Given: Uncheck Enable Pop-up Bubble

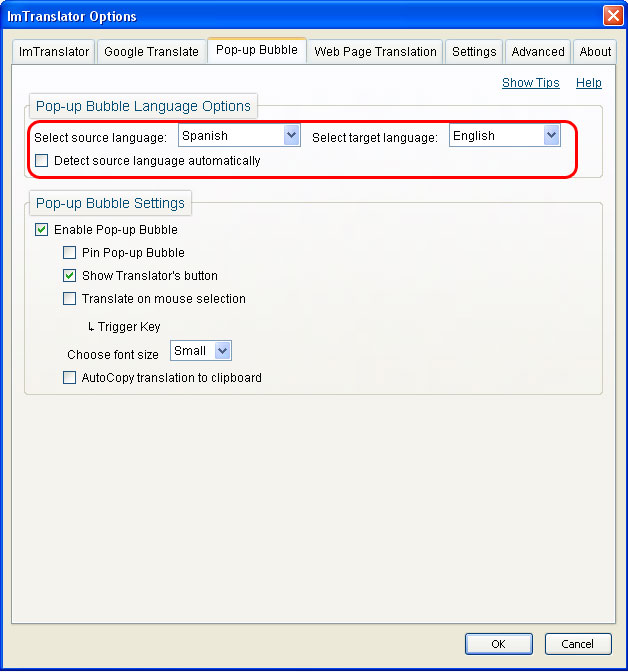Looking at the screenshot, I should (x=42, y=230).
